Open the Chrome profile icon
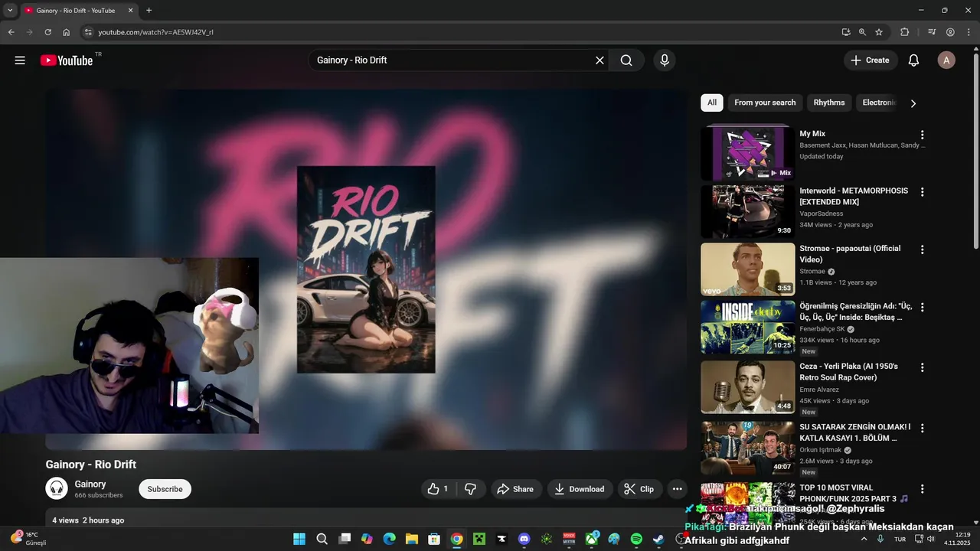 [x=950, y=32]
